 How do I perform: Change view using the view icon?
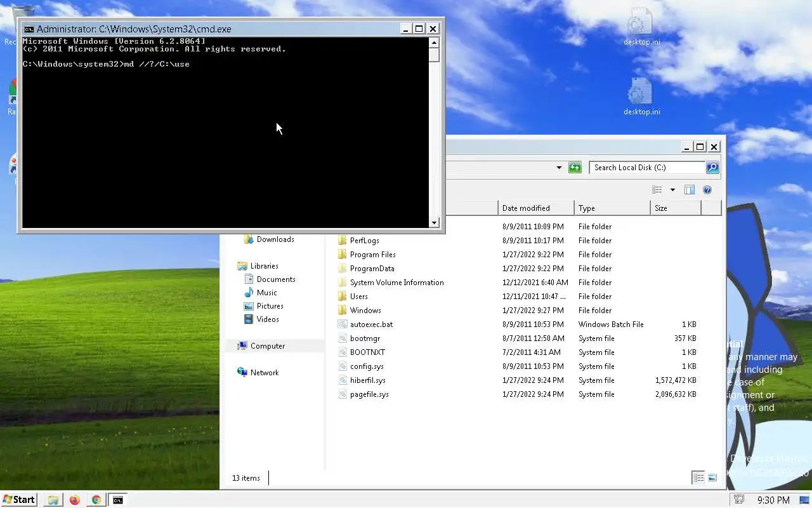[657, 190]
